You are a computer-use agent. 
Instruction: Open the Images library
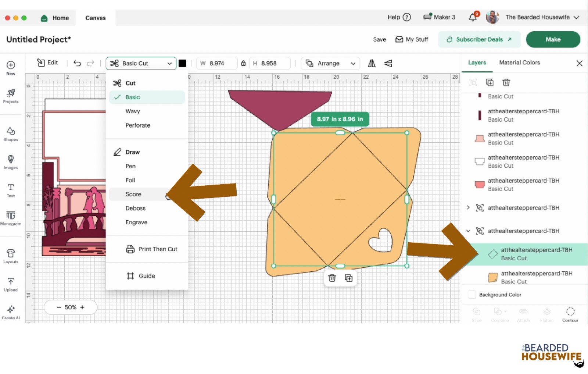[11, 162]
